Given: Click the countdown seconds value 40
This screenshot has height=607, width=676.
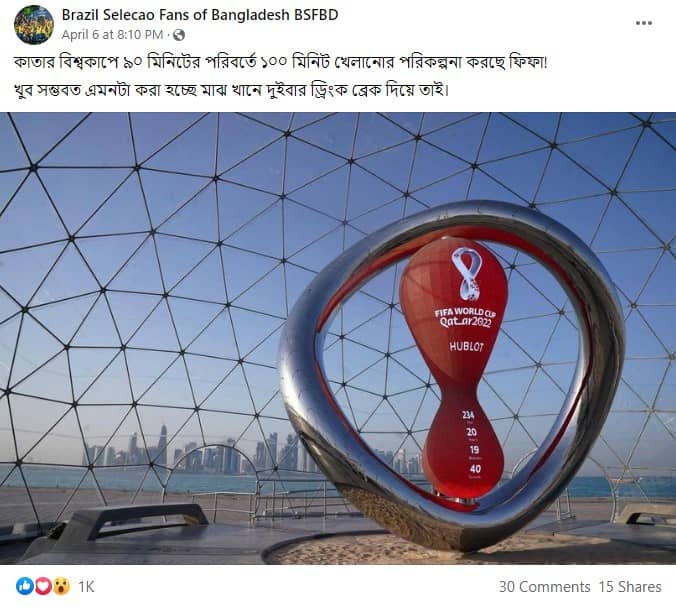Looking at the screenshot, I should pyautogui.click(x=475, y=469).
